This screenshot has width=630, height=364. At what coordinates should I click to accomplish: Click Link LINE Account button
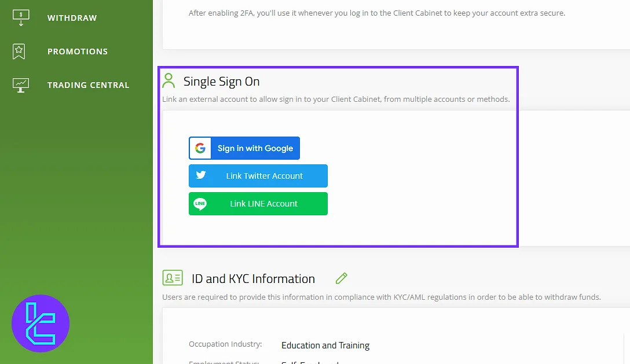[258, 204]
